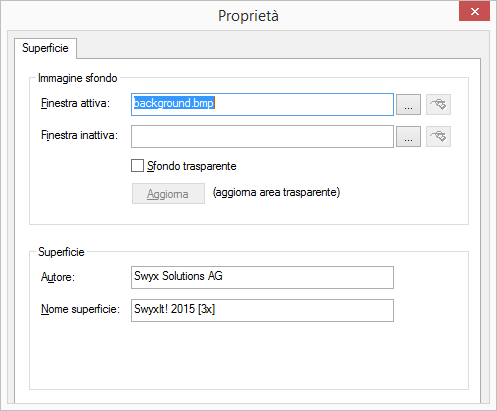Click the Finestra inattiva label
Image resolution: width=497 pixels, height=411 pixels.
79,135
